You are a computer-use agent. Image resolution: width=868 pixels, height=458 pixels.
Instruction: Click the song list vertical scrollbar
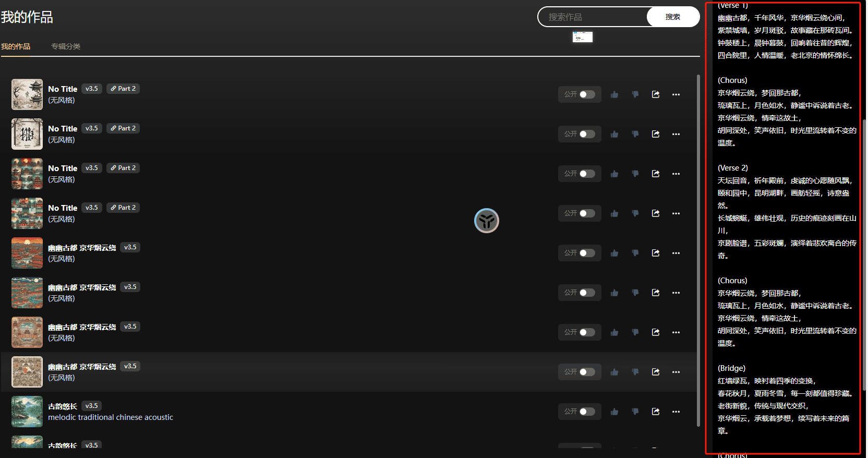coord(698,250)
